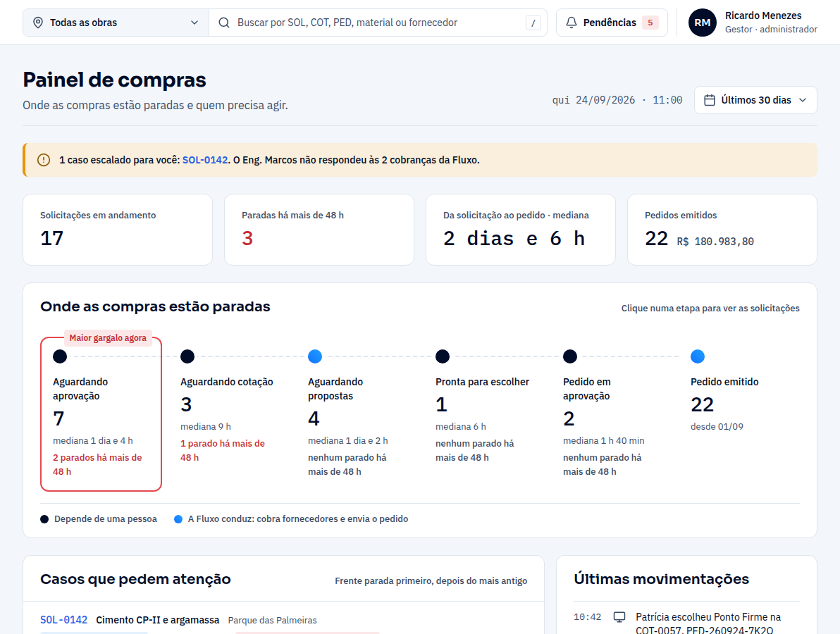Click the calendar icon in period selector
This screenshot has height=634, width=840.
710,100
